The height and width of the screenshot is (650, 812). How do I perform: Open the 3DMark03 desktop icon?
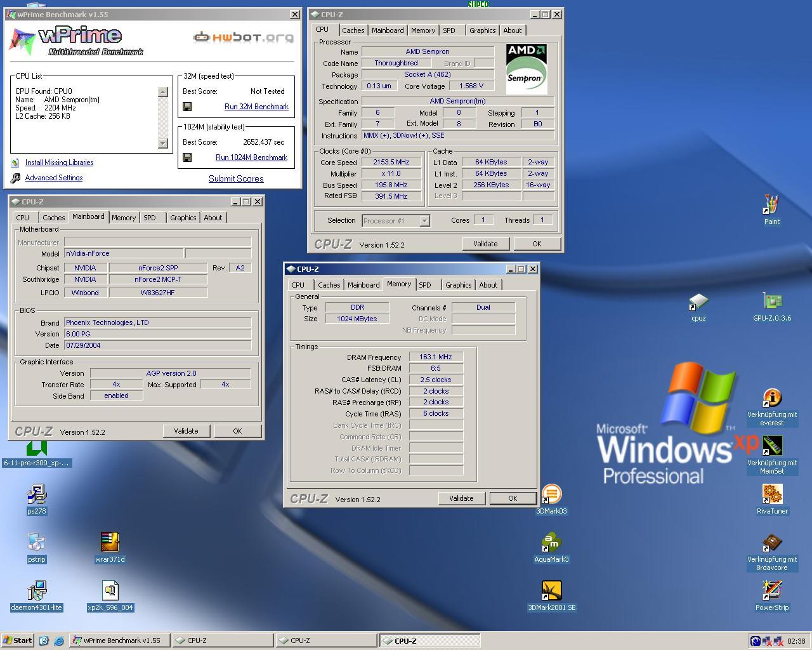pyautogui.click(x=551, y=494)
